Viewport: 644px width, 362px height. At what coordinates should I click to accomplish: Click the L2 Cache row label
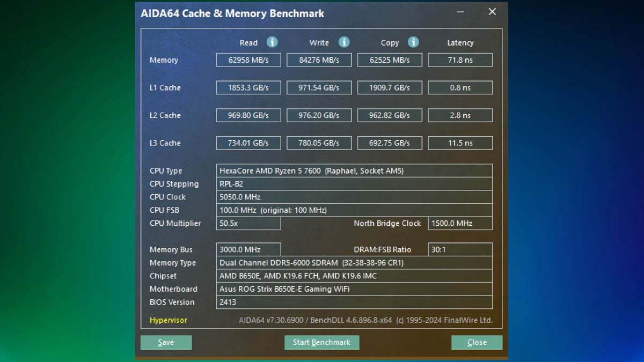pyautogui.click(x=165, y=115)
